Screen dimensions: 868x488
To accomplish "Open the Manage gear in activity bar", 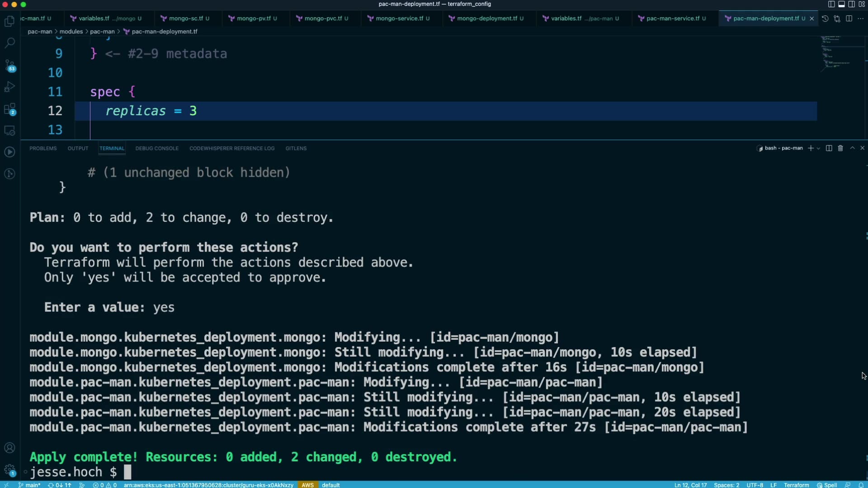I will coord(9,469).
